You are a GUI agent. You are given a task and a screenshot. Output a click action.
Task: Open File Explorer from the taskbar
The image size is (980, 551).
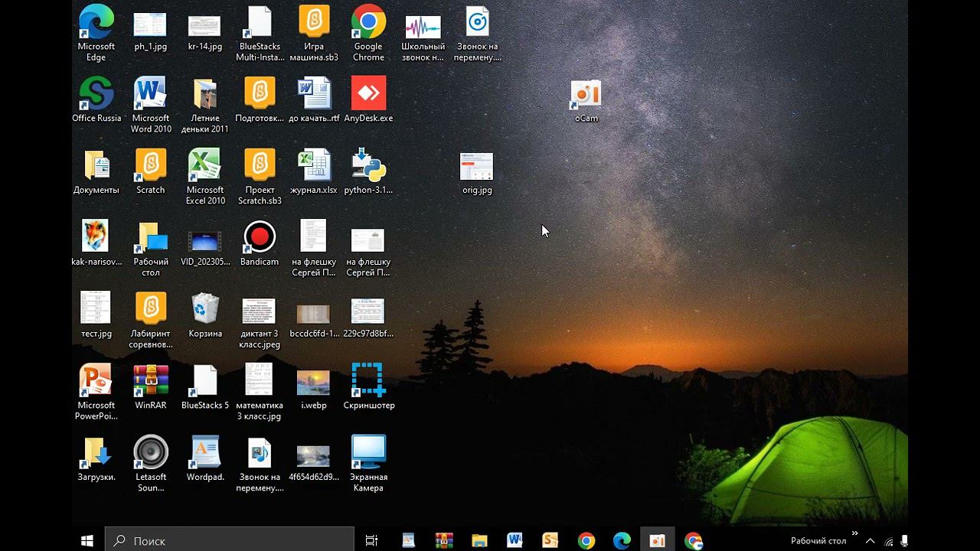point(479,540)
